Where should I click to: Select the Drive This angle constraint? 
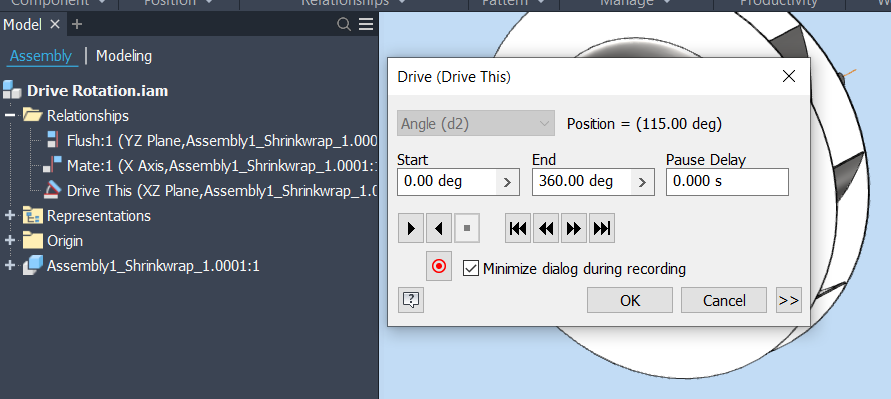222,190
